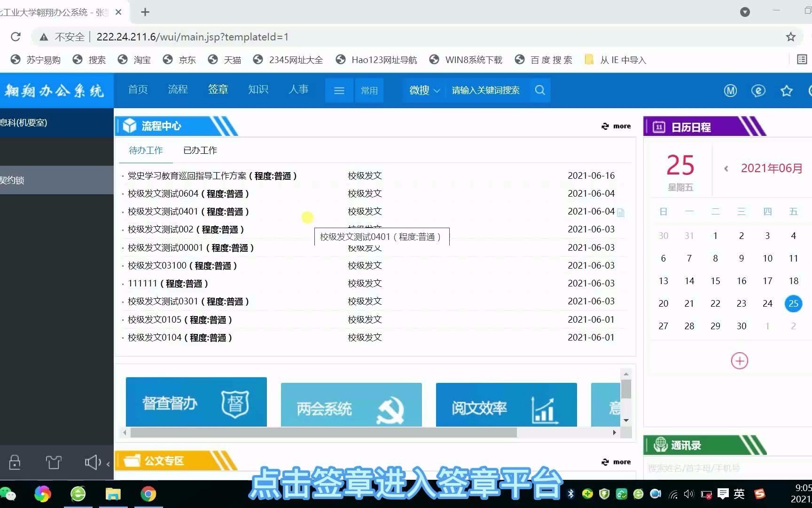The width and height of the screenshot is (812, 508).
Task: Open the 从 IE 中导入 bookmarks folder
Action: tap(616, 60)
